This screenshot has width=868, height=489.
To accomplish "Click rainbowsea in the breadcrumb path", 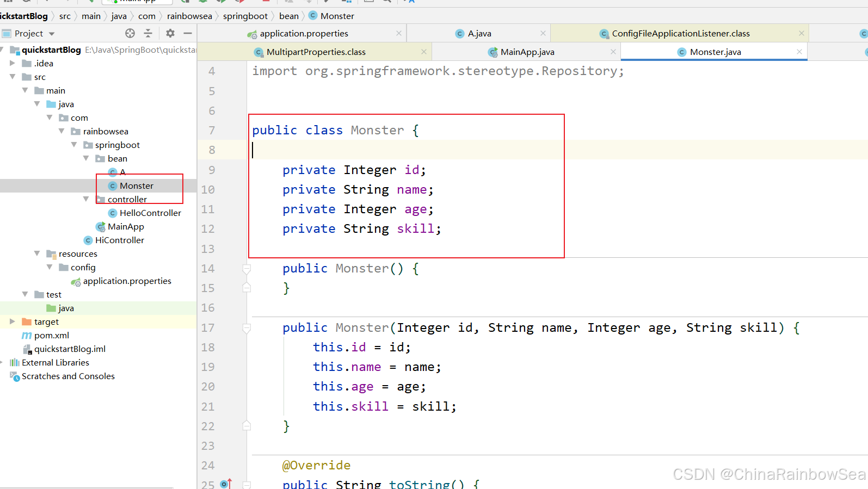I will [x=189, y=16].
